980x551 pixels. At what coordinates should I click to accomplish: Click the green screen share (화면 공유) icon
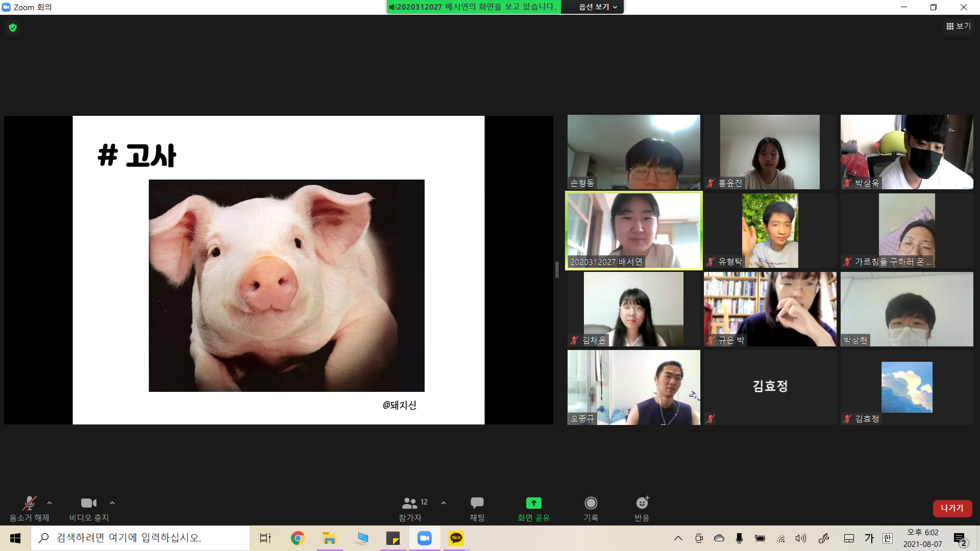pyautogui.click(x=533, y=503)
